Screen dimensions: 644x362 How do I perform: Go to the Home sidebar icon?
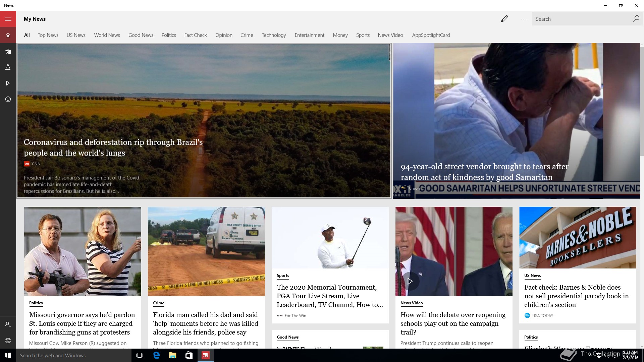click(8, 35)
